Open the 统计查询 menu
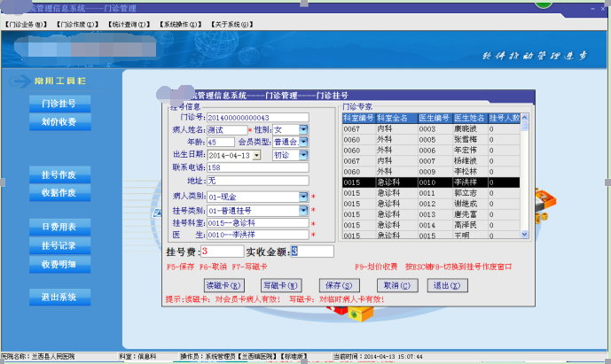 [x=129, y=25]
